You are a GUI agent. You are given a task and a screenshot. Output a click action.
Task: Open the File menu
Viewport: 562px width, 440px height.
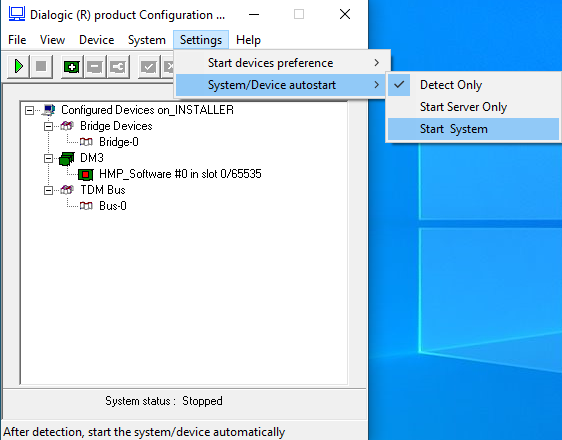pyautogui.click(x=17, y=40)
